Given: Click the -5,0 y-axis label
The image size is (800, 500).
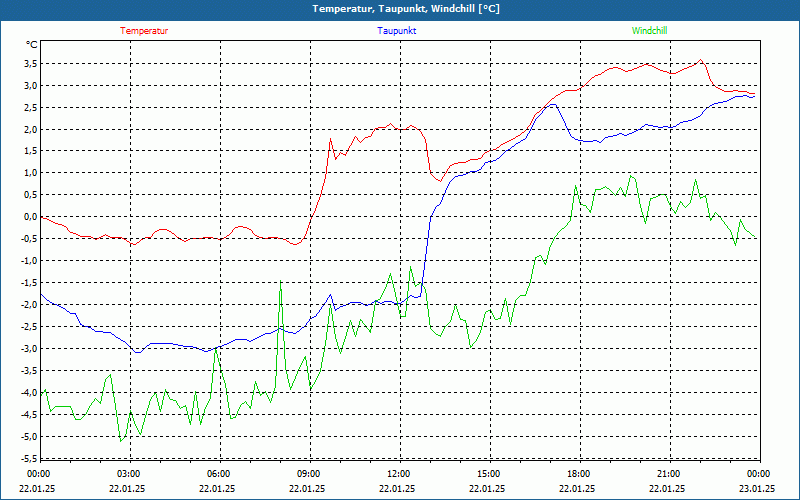Looking at the screenshot, I should [29, 437].
